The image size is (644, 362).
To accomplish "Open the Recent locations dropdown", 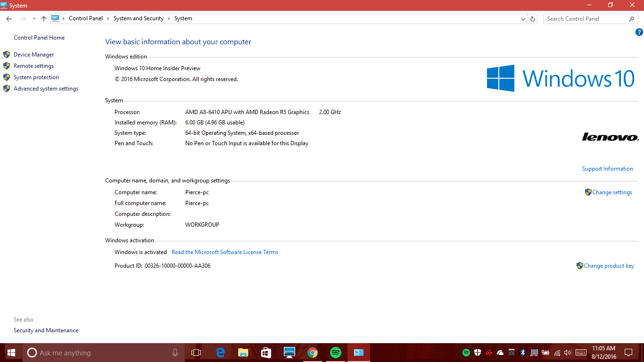I will (x=34, y=19).
